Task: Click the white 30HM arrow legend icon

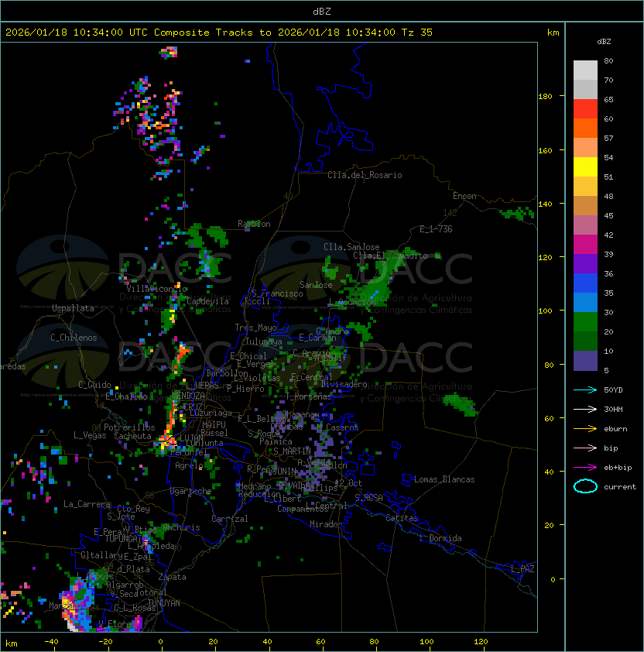Action: pos(585,409)
